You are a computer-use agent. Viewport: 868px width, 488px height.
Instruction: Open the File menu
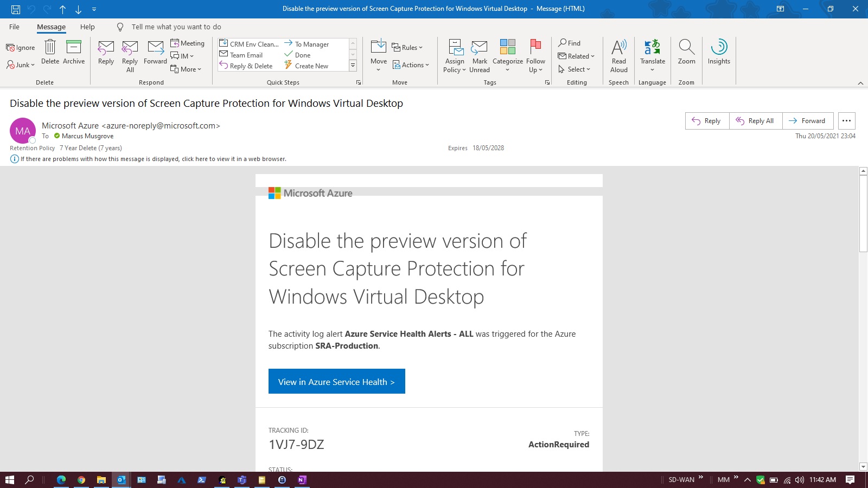[x=14, y=27]
